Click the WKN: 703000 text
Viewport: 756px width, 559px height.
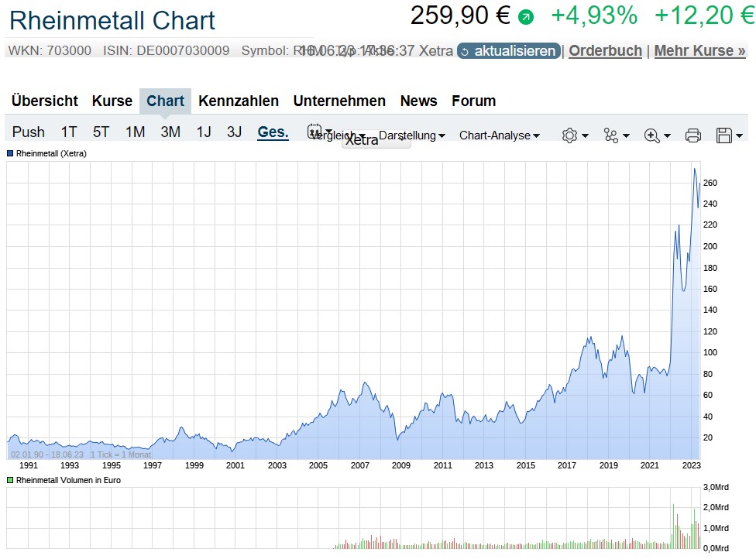point(50,50)
